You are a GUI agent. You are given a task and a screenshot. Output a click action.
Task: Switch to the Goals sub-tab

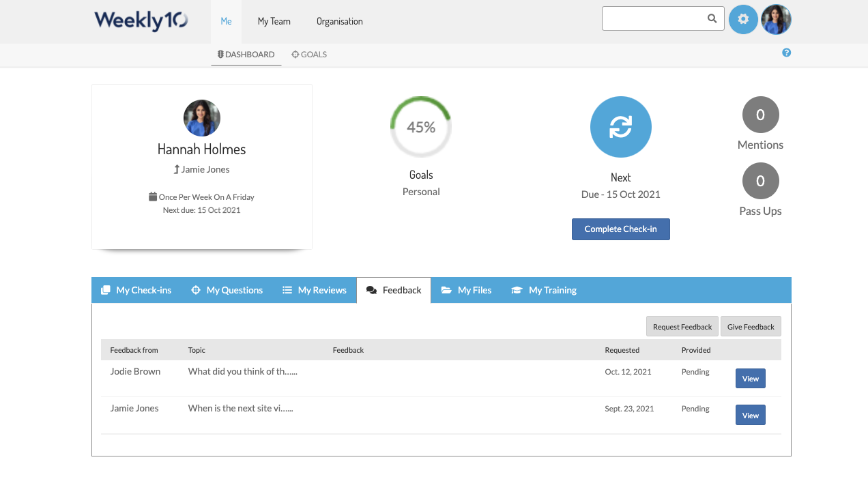pyautogui.click(x=309, y=55)
